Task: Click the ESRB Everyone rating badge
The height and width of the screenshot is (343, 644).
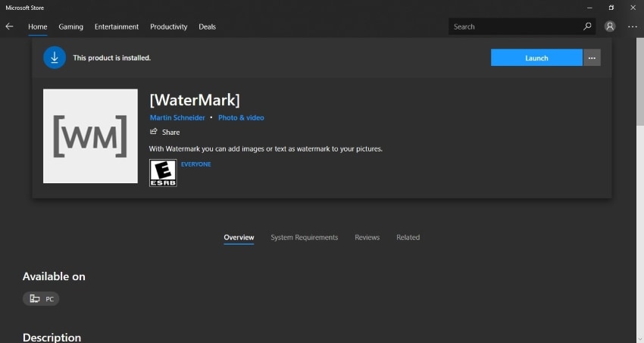Action: 163,173
